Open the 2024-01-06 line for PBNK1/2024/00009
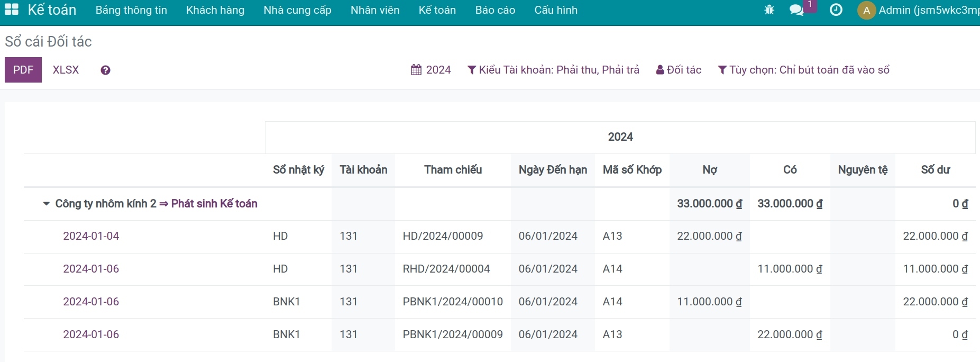 [x=91, y=334]
